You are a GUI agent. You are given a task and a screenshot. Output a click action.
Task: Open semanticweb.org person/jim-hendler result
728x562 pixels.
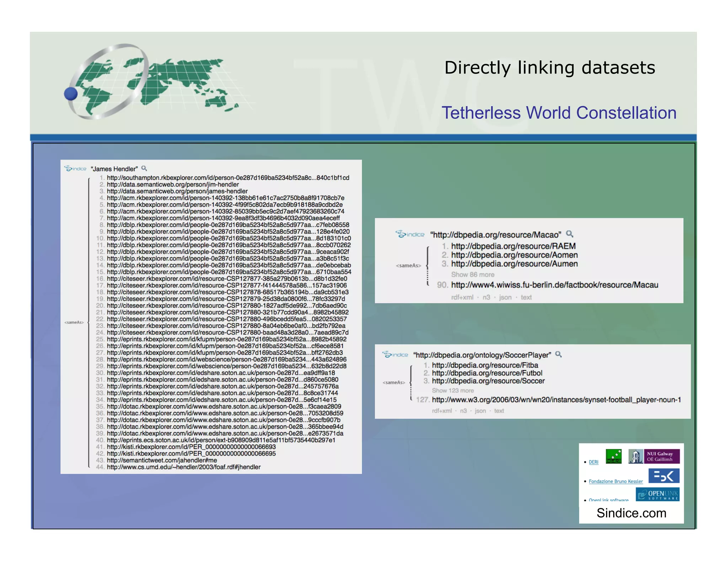click(x=173, y=184)
